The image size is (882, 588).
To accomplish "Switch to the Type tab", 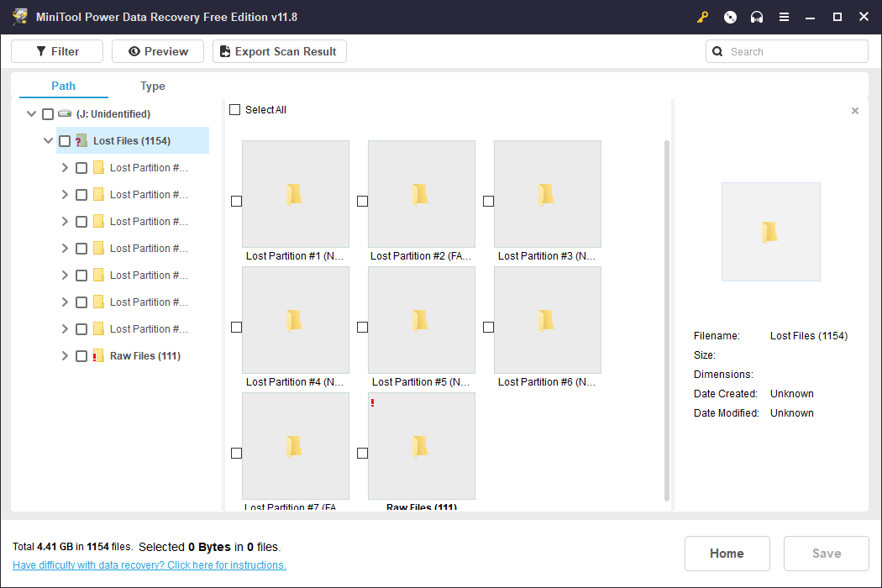I will [x=152, y=86].
